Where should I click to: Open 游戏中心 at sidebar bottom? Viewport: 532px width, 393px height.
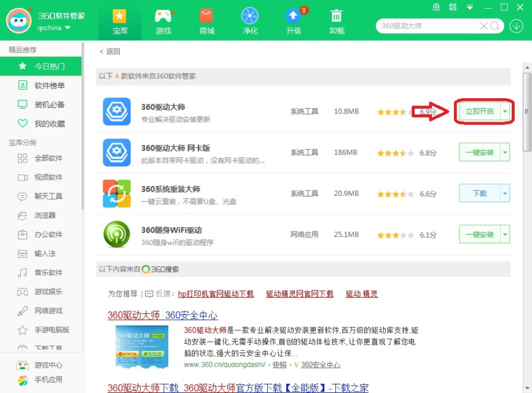pyautogui.click(x=40, y=365)
